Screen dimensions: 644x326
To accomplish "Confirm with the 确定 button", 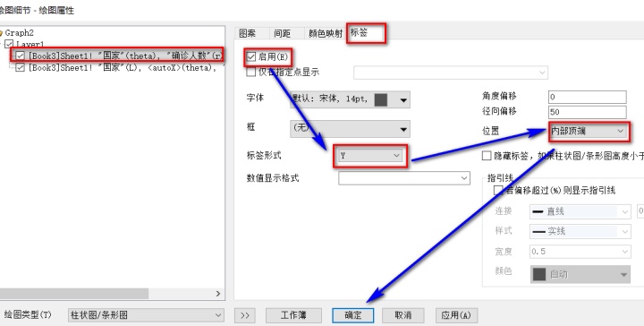I will [x=352, y=315].
